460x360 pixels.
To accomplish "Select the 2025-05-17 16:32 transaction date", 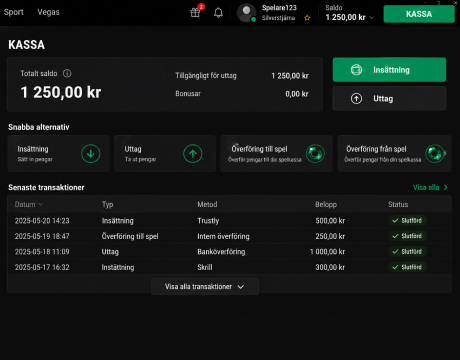I will [42, 267].
